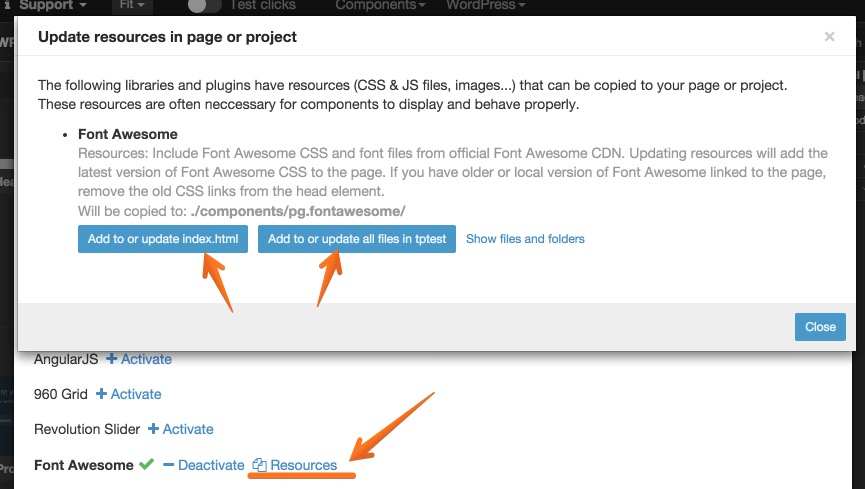Click the Resources copy icon
The height and width of the screenshot is (489, 865).
pyautogui.click(x=259, y=465)
